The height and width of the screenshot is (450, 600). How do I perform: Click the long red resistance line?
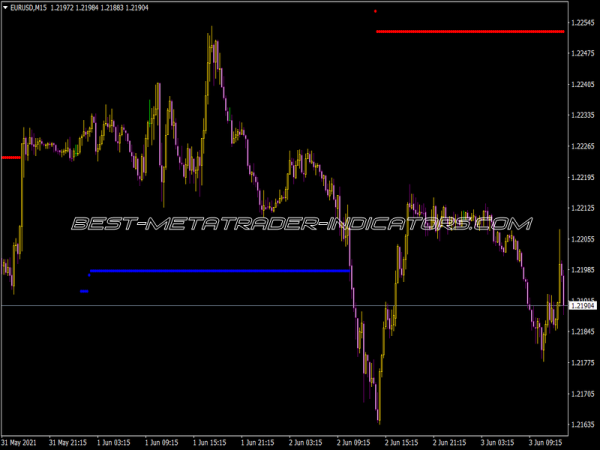470,32
